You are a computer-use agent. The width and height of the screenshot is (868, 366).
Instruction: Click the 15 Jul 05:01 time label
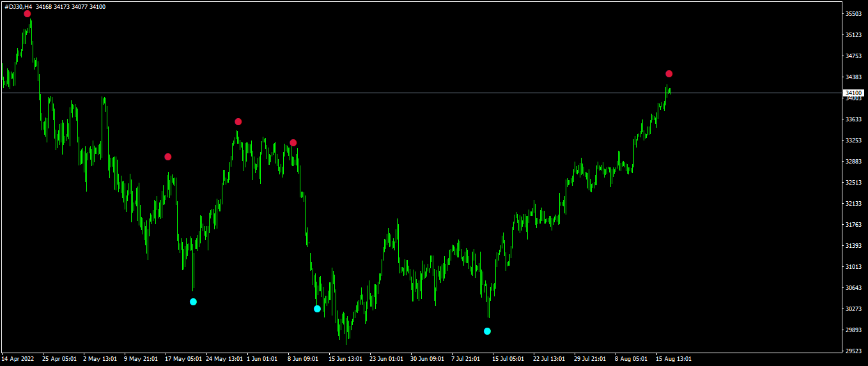coord(509,358)
